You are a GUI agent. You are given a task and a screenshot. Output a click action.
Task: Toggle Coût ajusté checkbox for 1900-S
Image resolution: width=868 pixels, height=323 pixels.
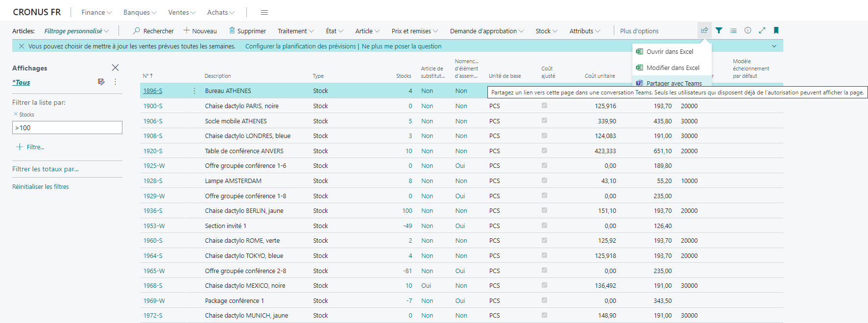544,106
